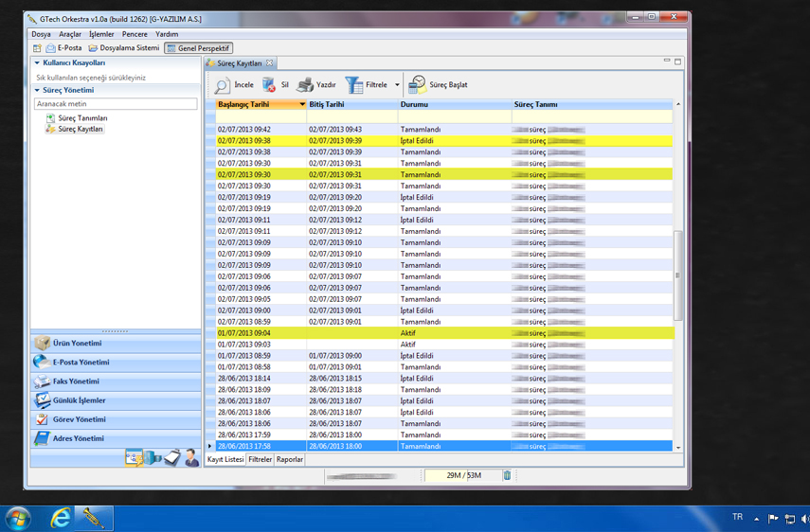The image size is (810, 532).
Task: Minimize the Süreç Kayıtları editor panel
Action: 667,61
